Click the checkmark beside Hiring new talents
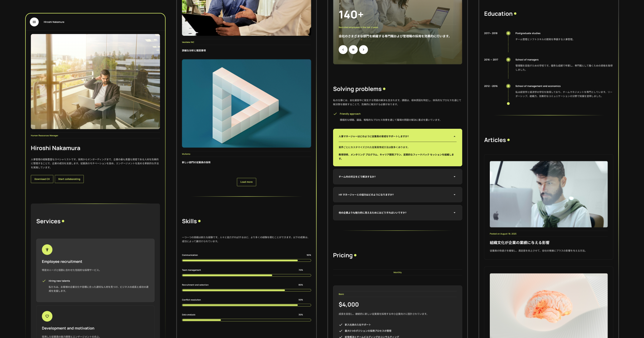The height and width of the screenshot is (338, 644). tap(44, 281)
